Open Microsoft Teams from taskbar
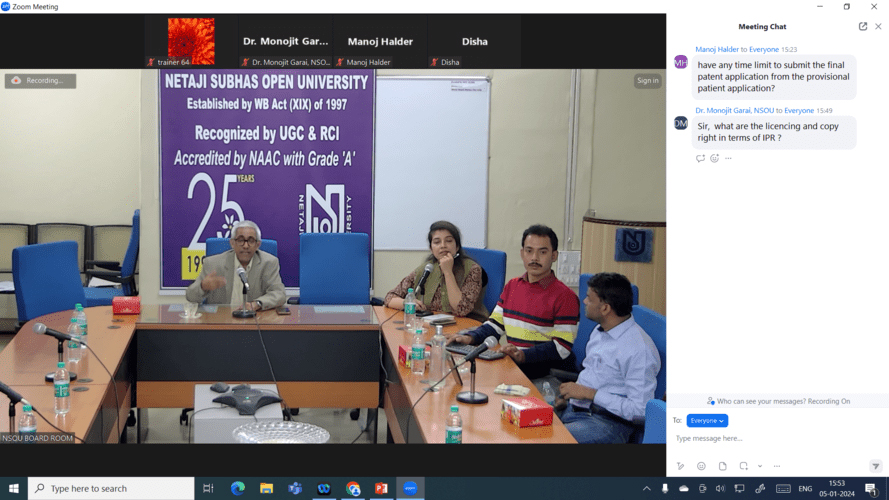The height and width of the screenshot is (500, 889). click(295, 488)
